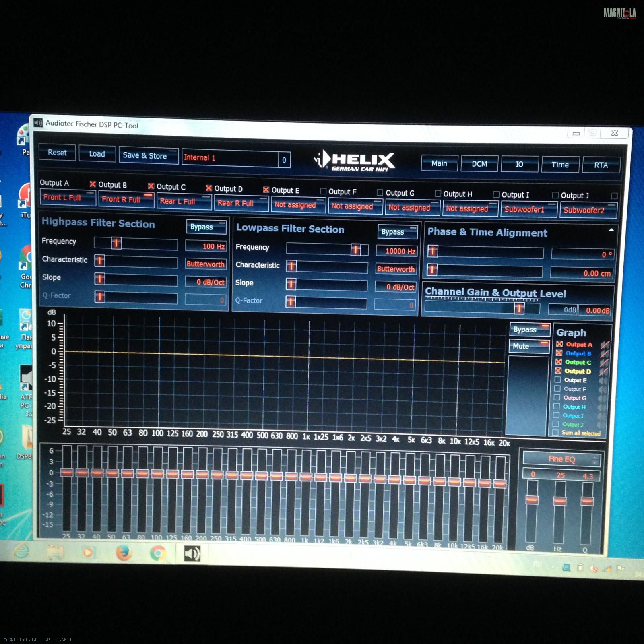Viewport: 644px width, 644px height.
Task: Click the Output F speaker icon in Graph panel
Action: [603, 390]
